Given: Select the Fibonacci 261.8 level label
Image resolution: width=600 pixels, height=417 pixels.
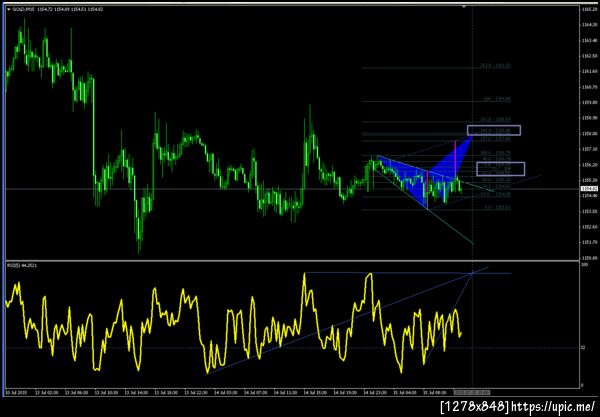Looking at the screenshot, I should (x=495, y=66).
